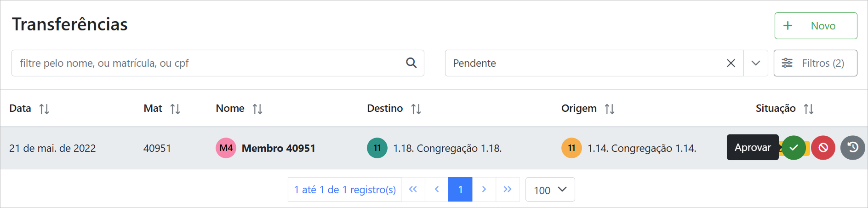The image size is (868, 208).
Task: Select page 1 in pagination
Action: [x=460, y=190]
